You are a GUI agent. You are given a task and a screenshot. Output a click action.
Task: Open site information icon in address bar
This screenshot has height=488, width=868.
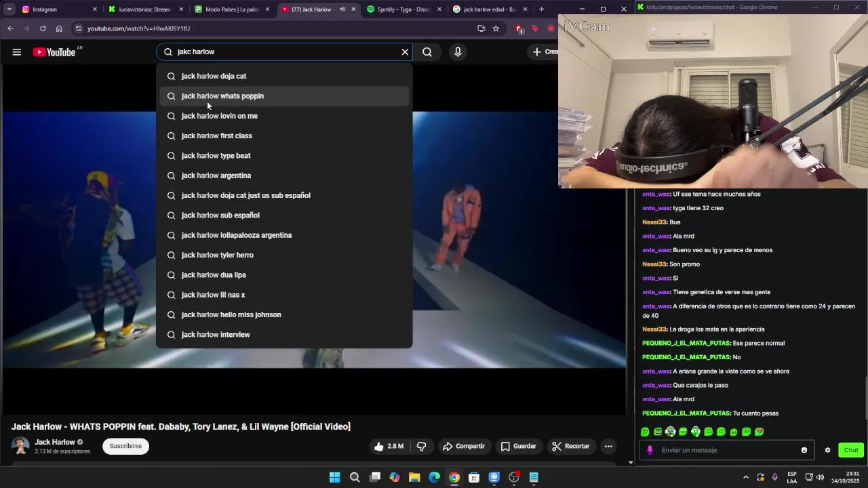(79, 28)
